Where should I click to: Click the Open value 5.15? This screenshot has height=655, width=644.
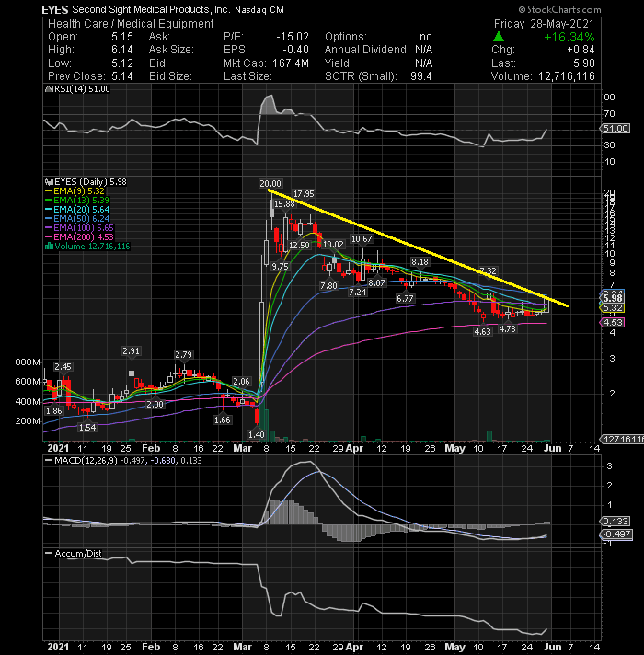pos(122,37)
